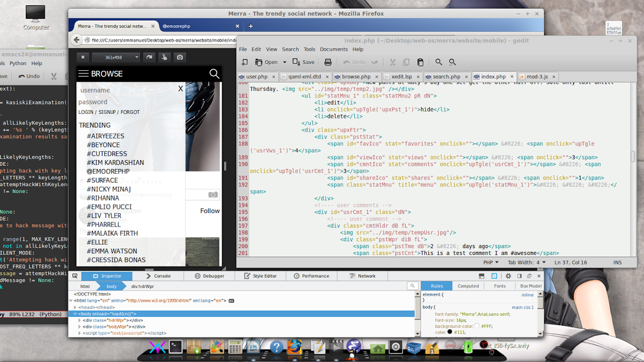Screen dimensions: 644x362
Task: Click the power button icon in dock
Action: (396, 347)
